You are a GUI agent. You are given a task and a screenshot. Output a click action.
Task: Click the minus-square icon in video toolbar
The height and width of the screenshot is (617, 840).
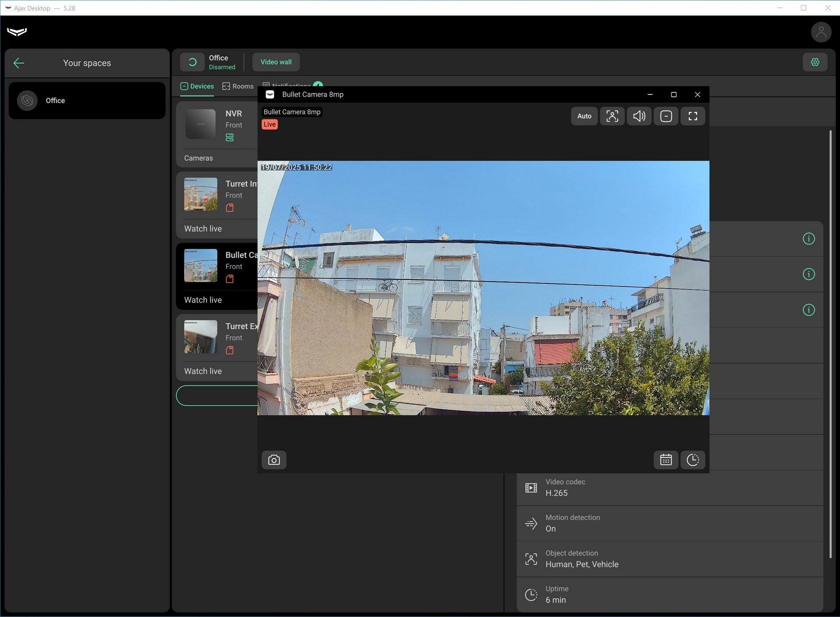(666, 116)
